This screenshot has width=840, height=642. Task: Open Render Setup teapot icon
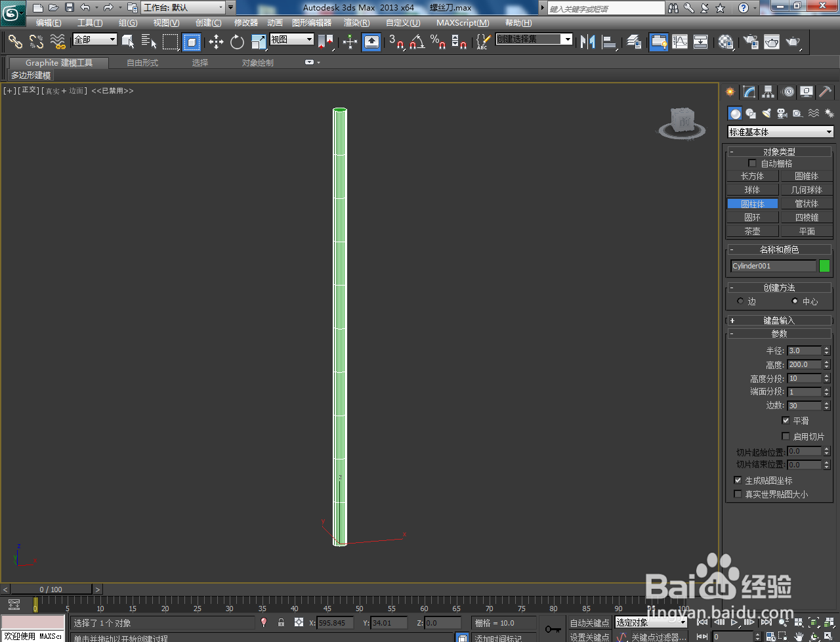750,42
